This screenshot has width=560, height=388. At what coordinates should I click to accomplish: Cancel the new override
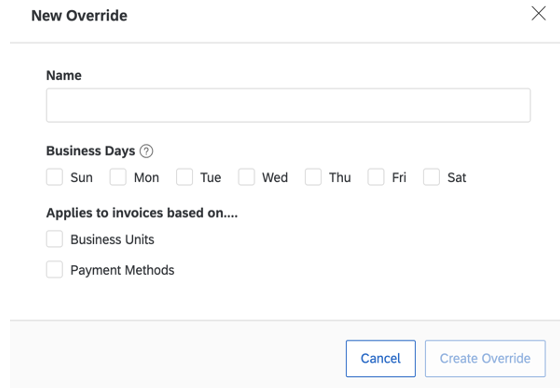pos(381,358)
